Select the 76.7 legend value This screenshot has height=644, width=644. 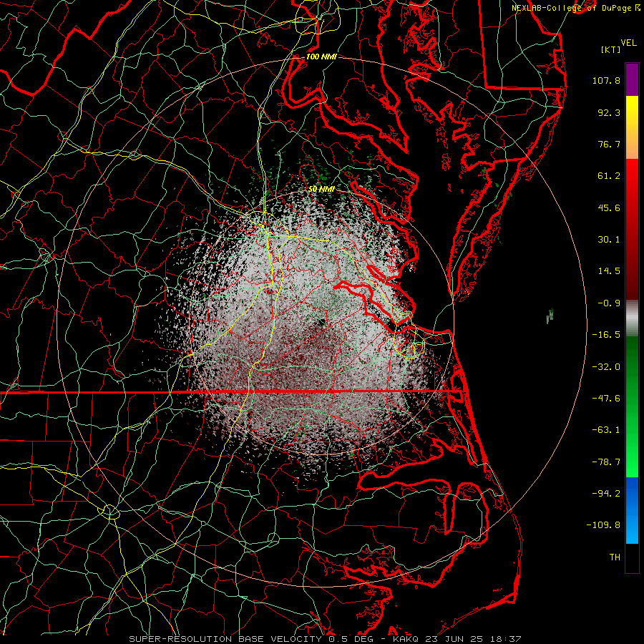609,144
